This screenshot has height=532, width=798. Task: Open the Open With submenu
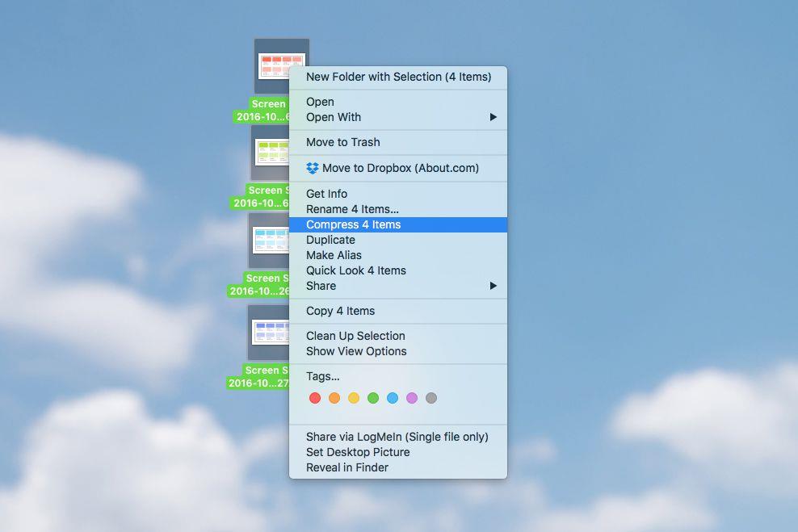(x=398, y=117)
